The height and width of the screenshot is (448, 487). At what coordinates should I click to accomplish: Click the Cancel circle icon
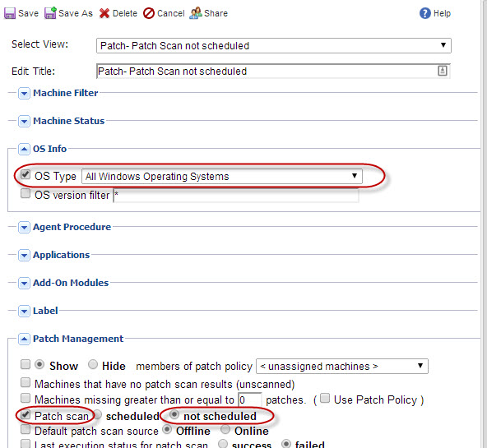pyautogui.click(x=149, y=13)
